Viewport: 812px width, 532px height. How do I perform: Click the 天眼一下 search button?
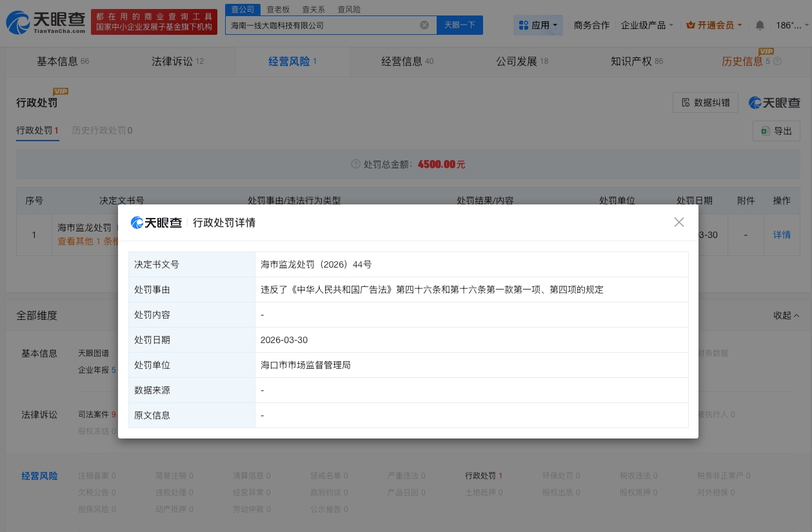tap(460, 25)
